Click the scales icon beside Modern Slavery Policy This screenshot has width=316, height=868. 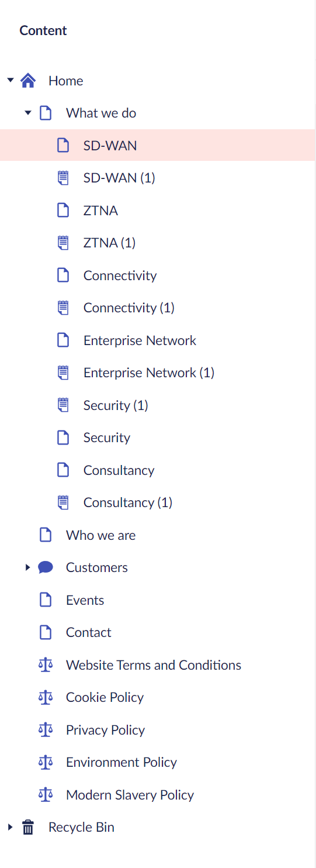(46, 795)
